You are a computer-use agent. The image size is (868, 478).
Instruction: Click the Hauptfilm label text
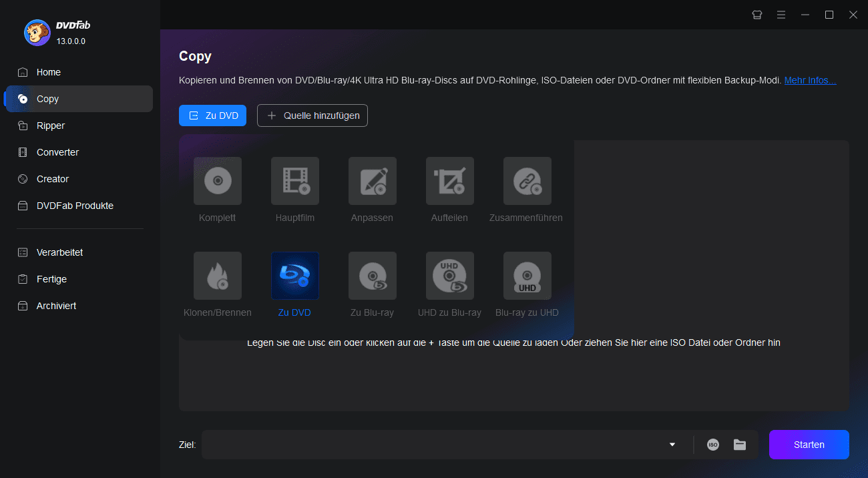(x=295, y=218)
